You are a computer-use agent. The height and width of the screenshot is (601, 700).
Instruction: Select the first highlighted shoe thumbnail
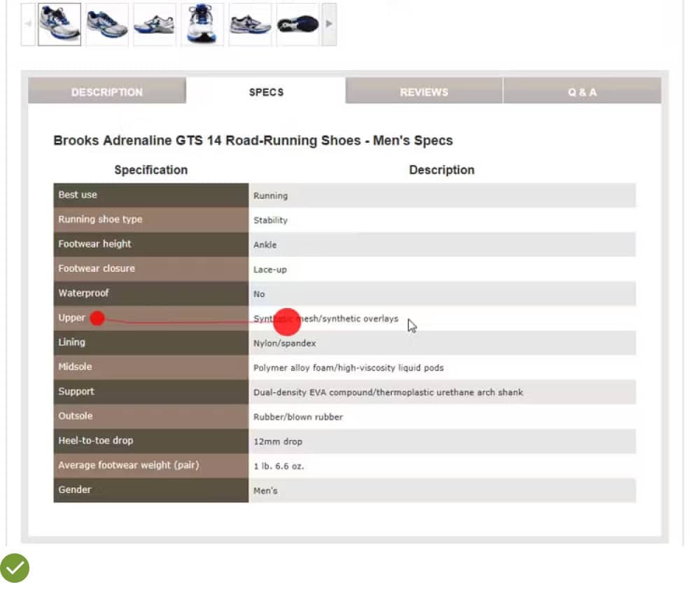point(59,25)
